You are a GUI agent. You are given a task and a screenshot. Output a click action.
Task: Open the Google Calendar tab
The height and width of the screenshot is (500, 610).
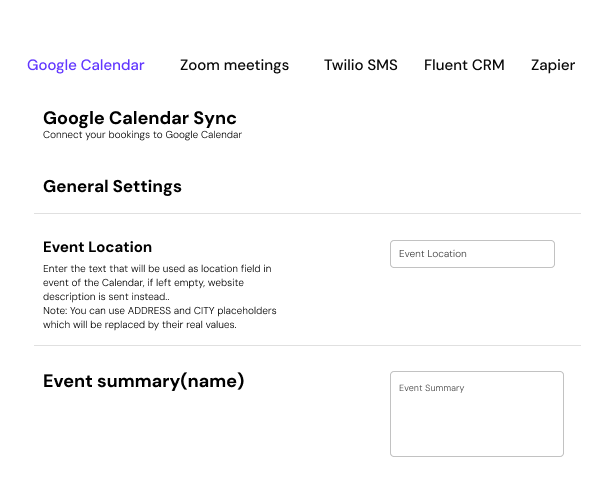point(86,65)
